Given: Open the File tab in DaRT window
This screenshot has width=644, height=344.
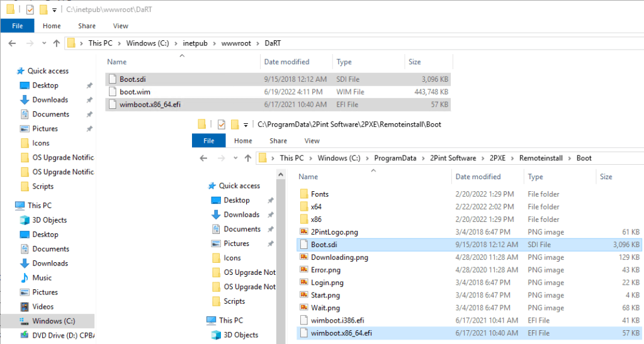Looking at the screenshot, I should 17,26.
